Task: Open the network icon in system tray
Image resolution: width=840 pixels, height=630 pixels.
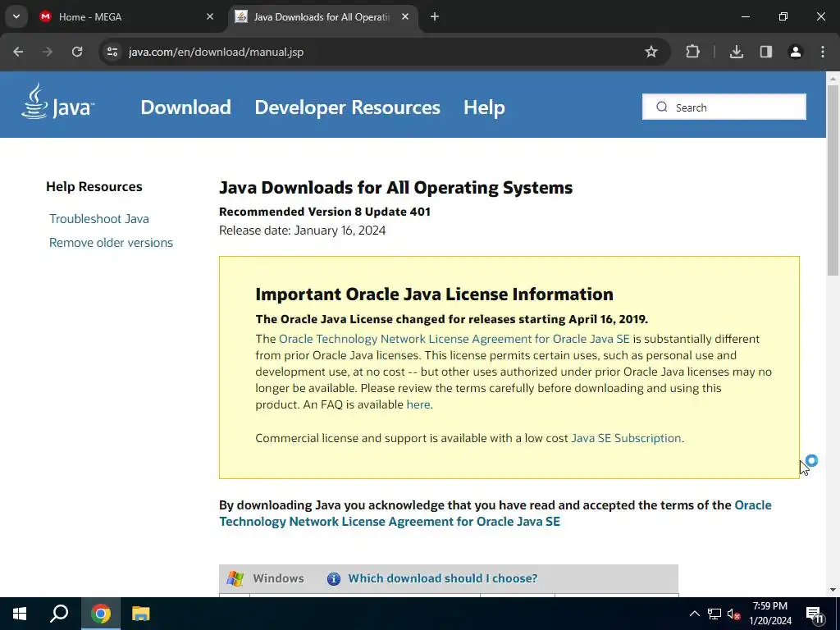Action: tap(714, 614)
